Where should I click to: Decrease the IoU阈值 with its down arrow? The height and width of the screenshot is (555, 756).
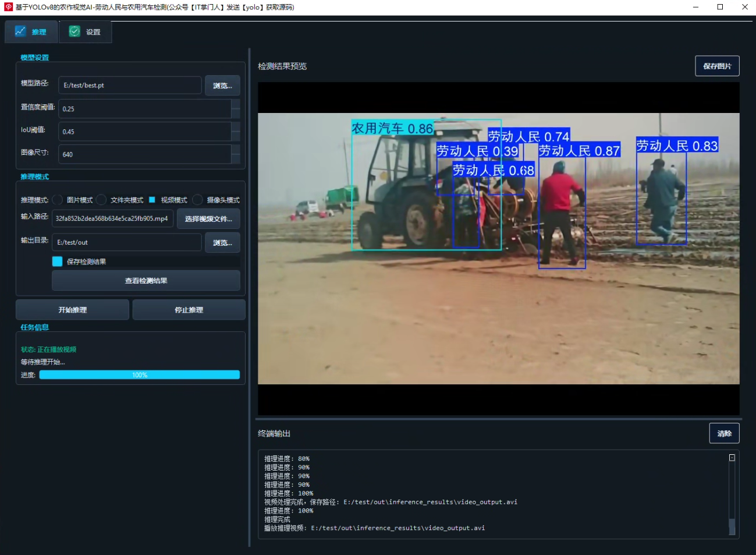tap(236, 136)
